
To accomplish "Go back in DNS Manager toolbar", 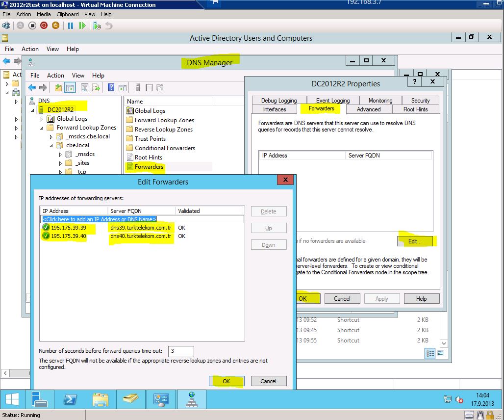I will [32, 87].
